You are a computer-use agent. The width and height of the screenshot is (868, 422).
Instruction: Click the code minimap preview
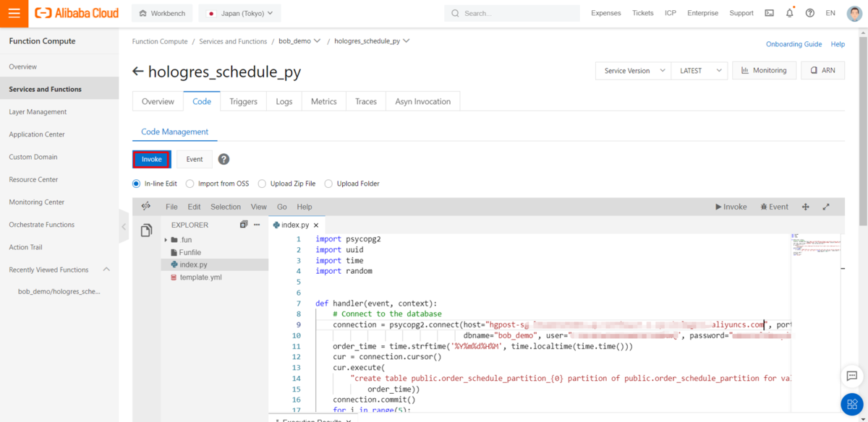click(x=817, y=246)
